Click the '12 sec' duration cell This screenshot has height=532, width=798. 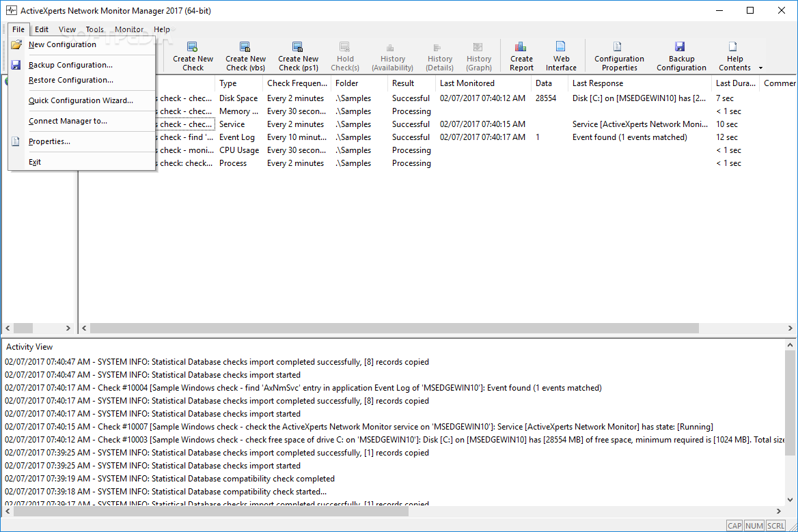pos(727,137)
